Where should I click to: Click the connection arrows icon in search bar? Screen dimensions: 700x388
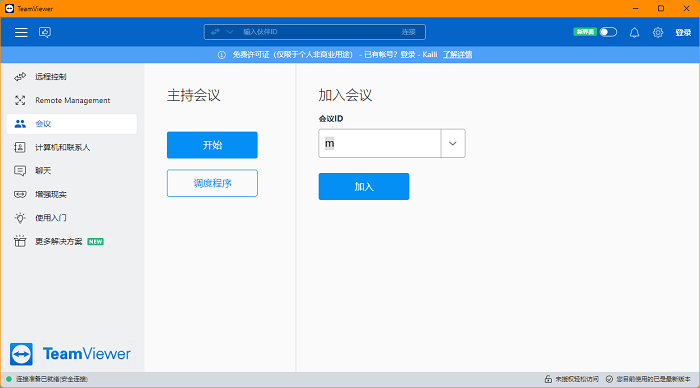215,32
